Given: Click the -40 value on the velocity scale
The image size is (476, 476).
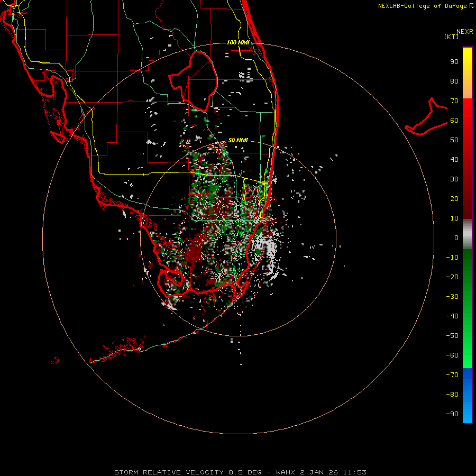Looking at the screenshot, I should coord(452,316).
